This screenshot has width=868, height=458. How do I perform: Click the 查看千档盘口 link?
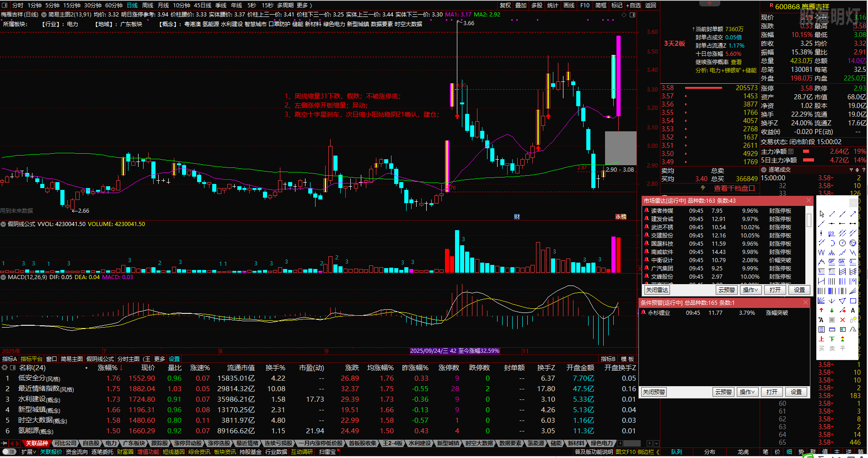734,189
